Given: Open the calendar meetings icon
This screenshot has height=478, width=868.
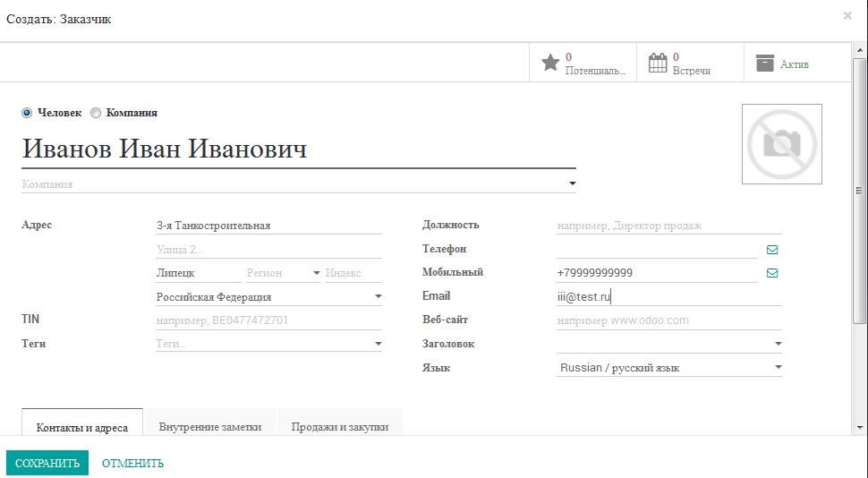Looking at the screenshot, I should [658, 63].
